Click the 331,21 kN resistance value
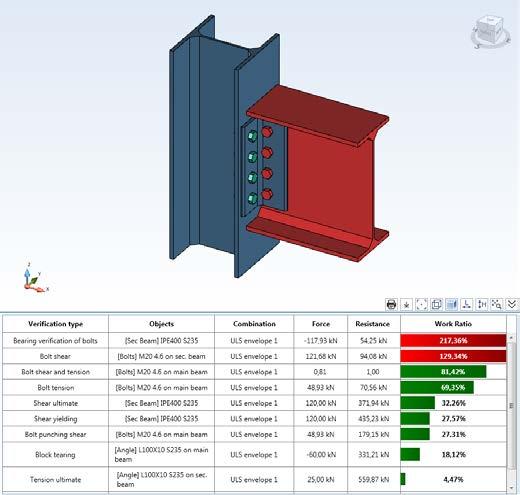Viewport: 520px width, 495px height. click(x=373, y=455)
